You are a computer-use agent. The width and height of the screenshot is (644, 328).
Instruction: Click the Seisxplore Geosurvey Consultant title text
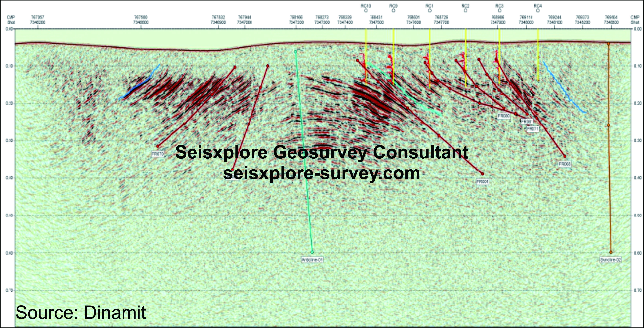tap(321, 152)
